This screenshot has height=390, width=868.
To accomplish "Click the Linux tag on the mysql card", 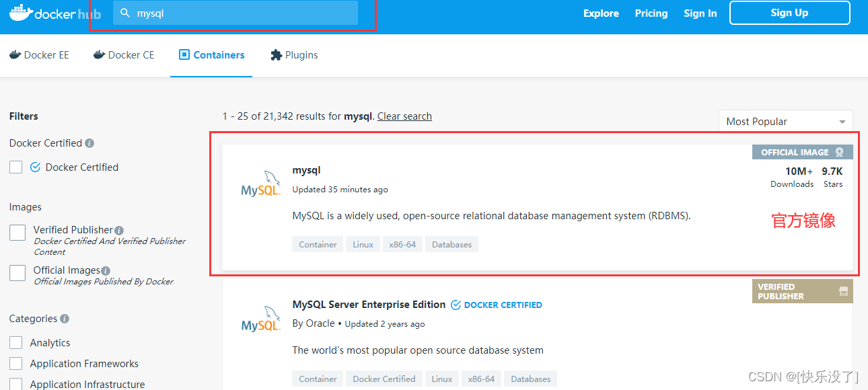I will (x=363, y=245).
